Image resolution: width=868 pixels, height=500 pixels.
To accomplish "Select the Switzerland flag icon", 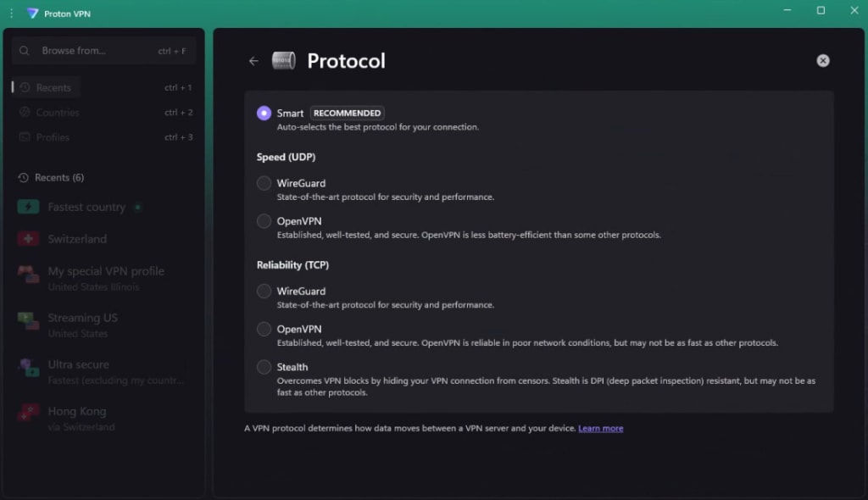I will pyautogui.click(x=28, y=239).
